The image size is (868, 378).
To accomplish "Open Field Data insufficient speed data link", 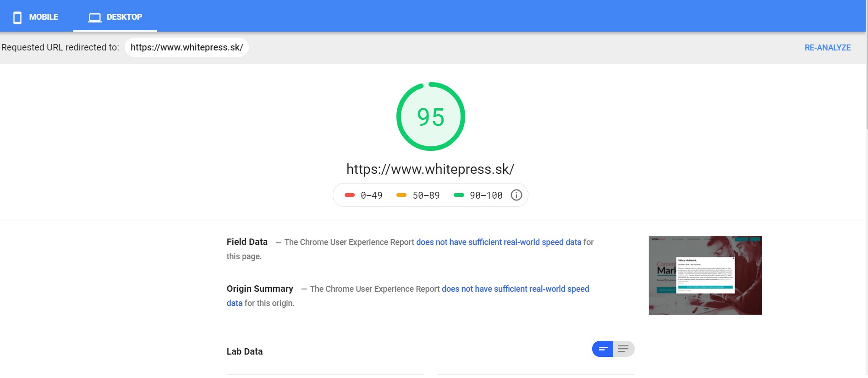I will pos(499,242).
